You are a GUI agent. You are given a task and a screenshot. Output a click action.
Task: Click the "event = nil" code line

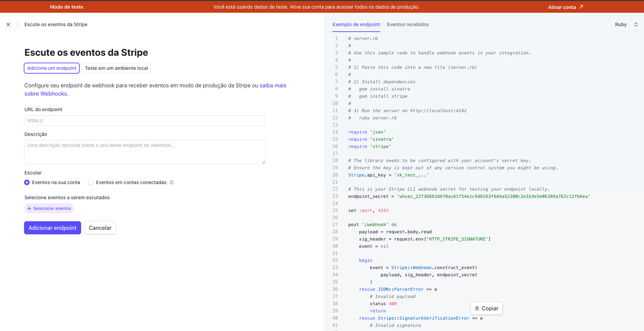[374, 246]
